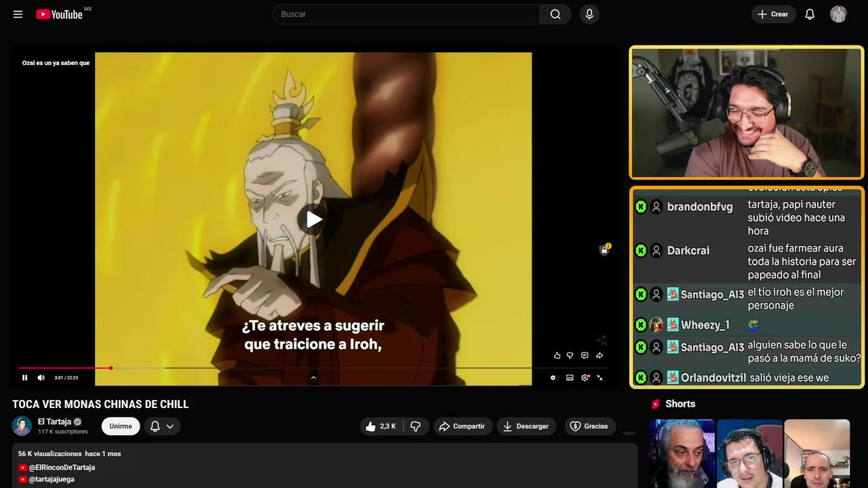Share via in-player arrow icon
This screenshot has width=868, height=488.
pos(599,355)
